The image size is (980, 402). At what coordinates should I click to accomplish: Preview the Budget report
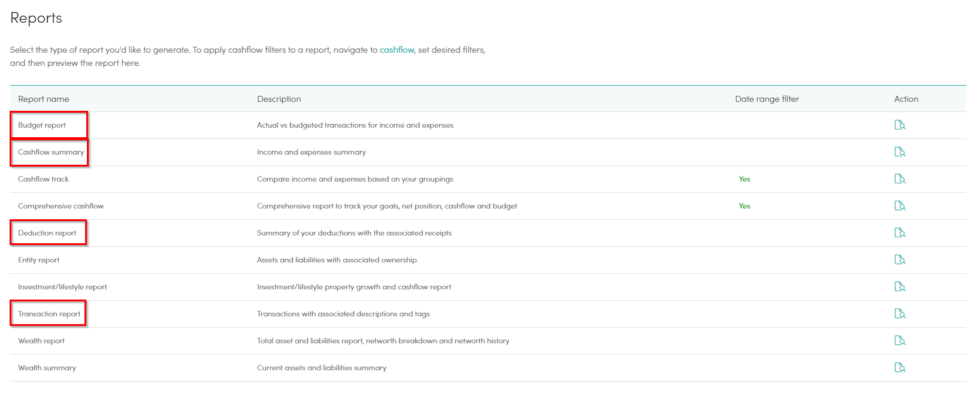900,125
